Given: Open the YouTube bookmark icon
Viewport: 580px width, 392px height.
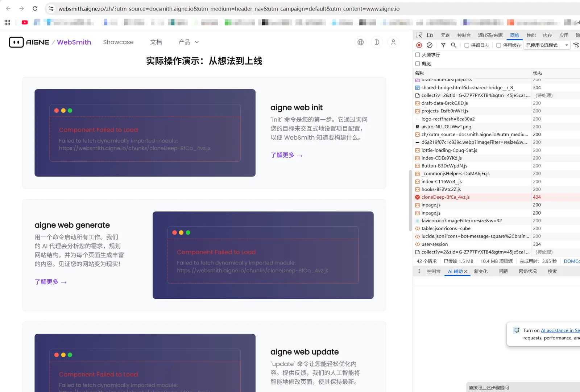Looking at the screenshot, I should pyautogui.click(x=25, y=22).
